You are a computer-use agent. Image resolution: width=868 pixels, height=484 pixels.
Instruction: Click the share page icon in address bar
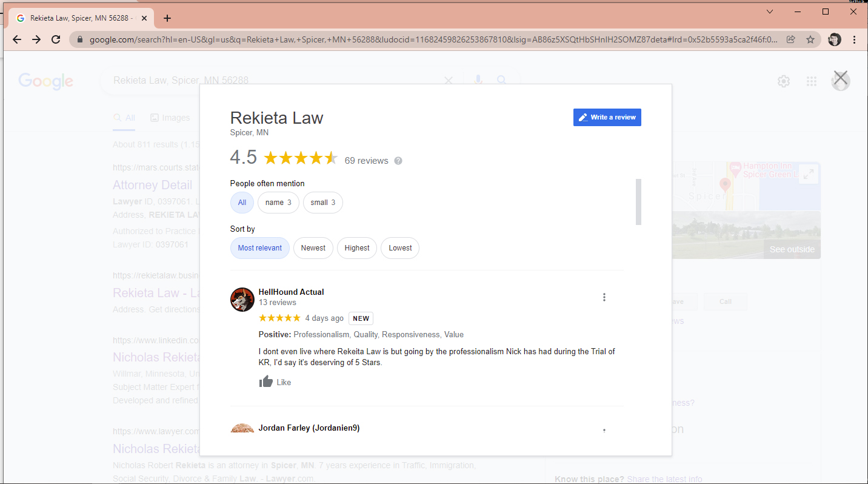click(791, 39)
